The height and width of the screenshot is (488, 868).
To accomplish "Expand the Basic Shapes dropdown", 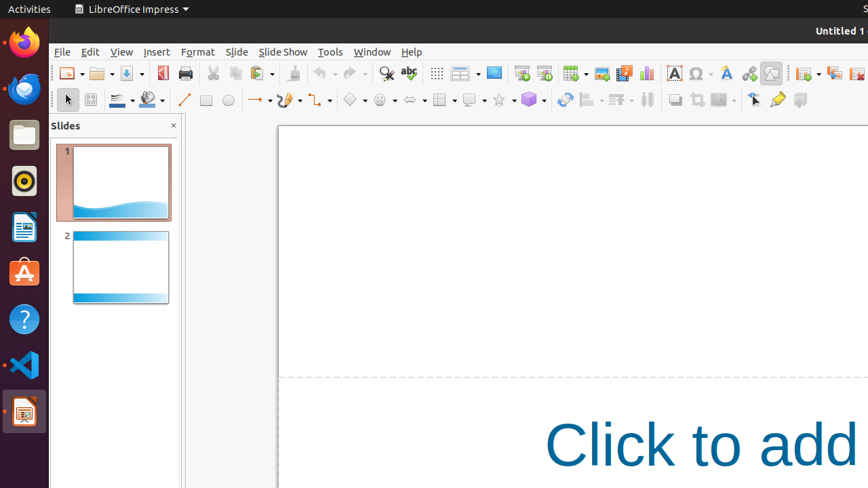I will pyautogui.click(x=363, y=100).
